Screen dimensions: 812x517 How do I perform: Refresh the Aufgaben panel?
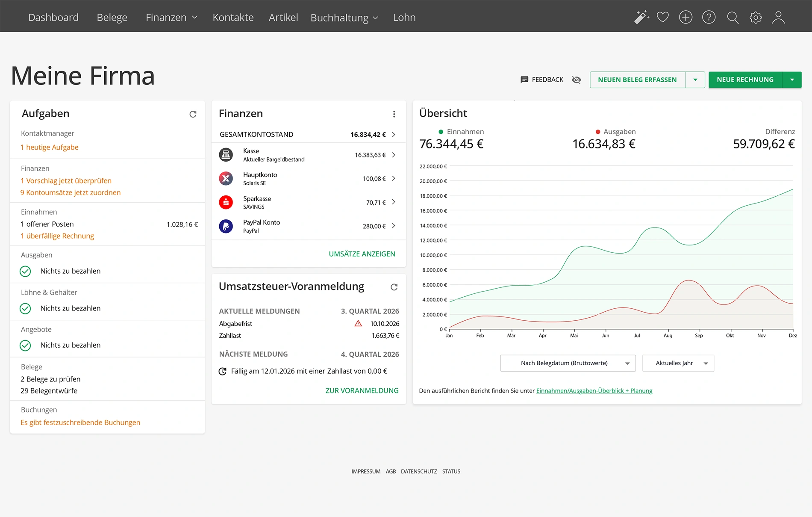[193, 114]
